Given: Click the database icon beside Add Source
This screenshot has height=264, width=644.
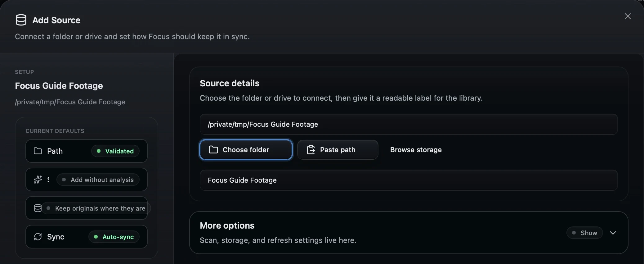Looking at the screenshot, I should coord(21,20).
